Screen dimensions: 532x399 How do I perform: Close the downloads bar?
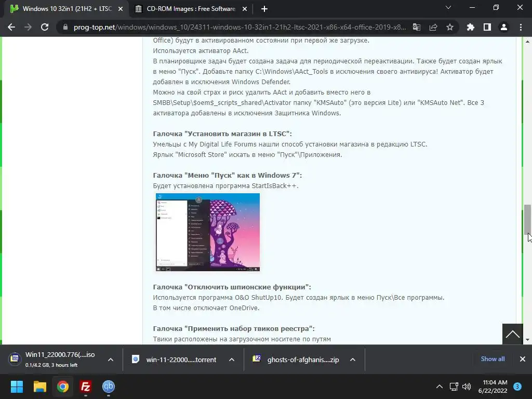(x=523, y=359)
